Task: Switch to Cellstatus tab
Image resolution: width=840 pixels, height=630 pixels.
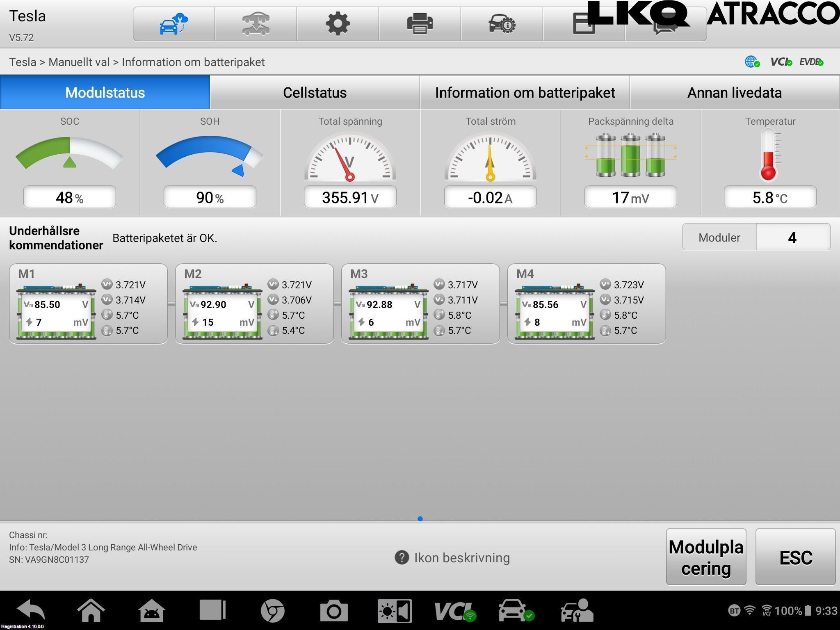Action: point(315,93)
